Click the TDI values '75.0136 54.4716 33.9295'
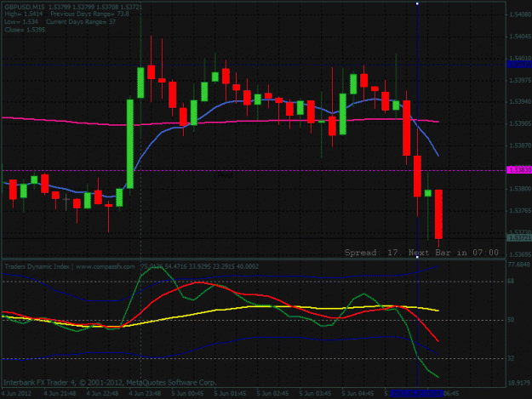Viewport: 532px width, 399px height. tap(182, 267)
